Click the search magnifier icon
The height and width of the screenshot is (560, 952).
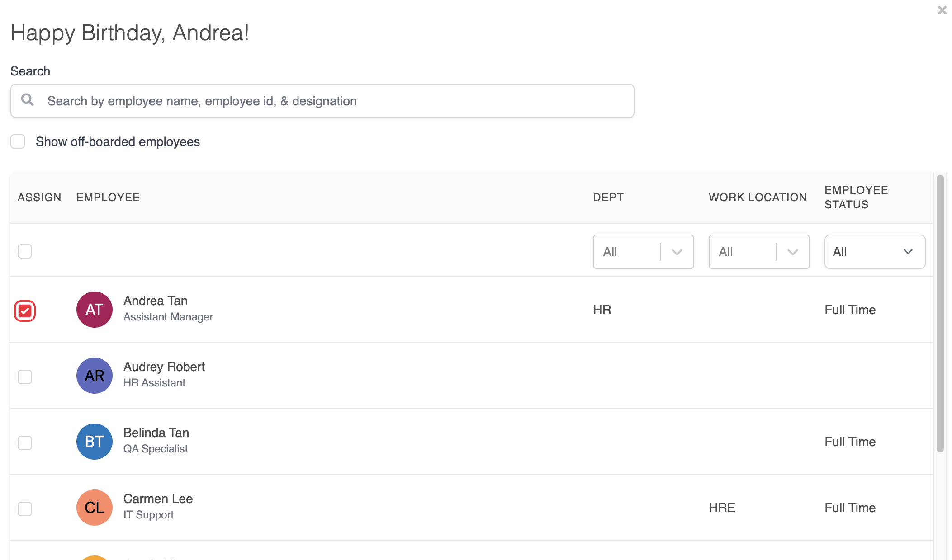[28, 100]
